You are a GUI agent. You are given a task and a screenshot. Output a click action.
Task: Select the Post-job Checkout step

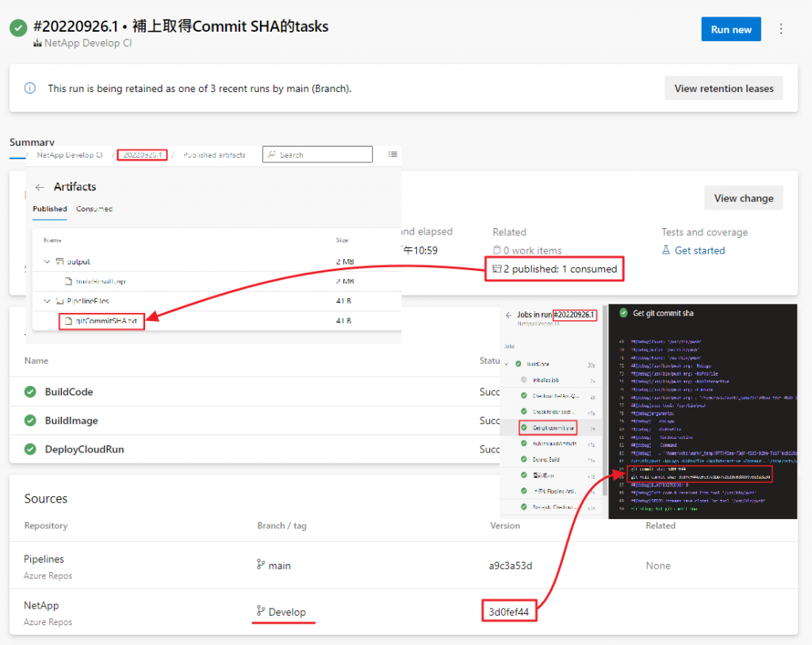[553, 507]
